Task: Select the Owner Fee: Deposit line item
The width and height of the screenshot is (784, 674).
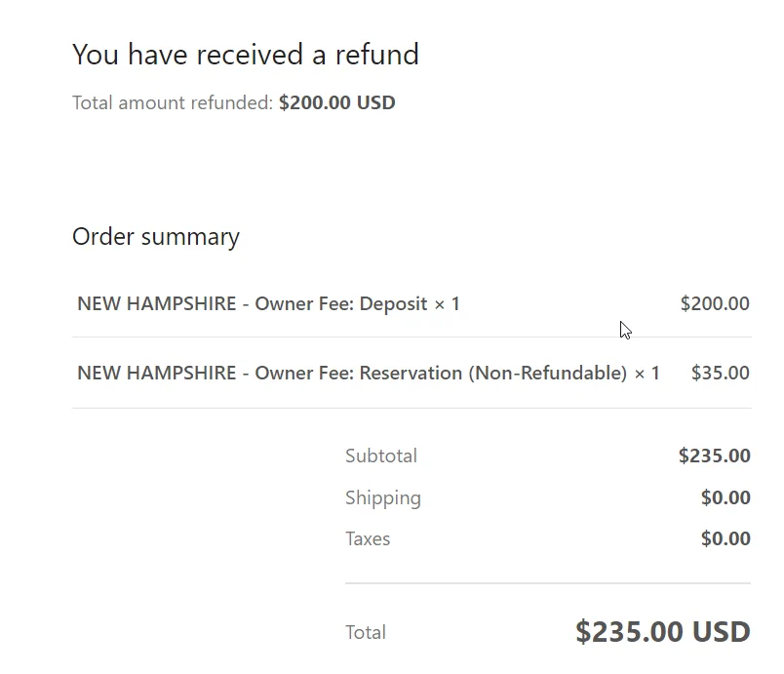Action: [268, 303]
